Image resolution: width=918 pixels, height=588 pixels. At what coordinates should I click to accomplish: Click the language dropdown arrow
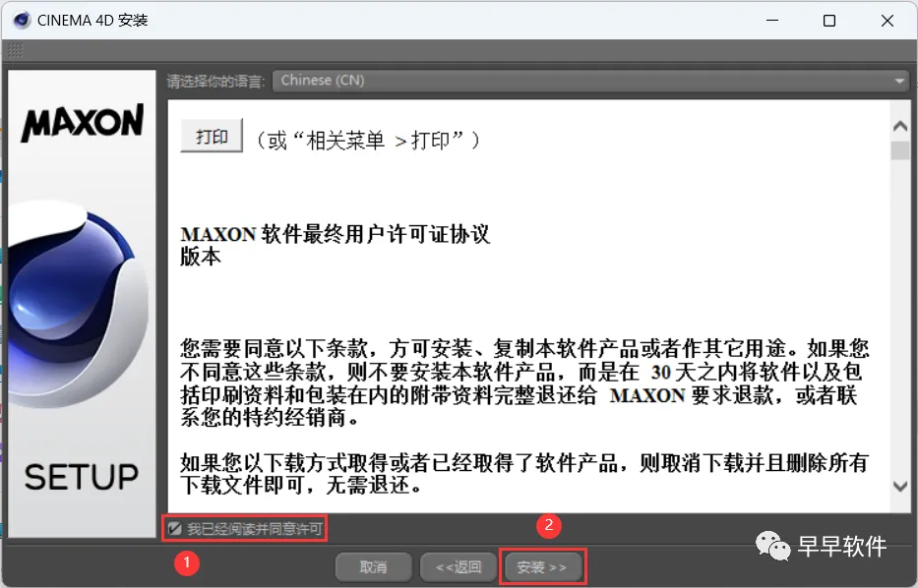pyautogui.click(x=899, y=81)
